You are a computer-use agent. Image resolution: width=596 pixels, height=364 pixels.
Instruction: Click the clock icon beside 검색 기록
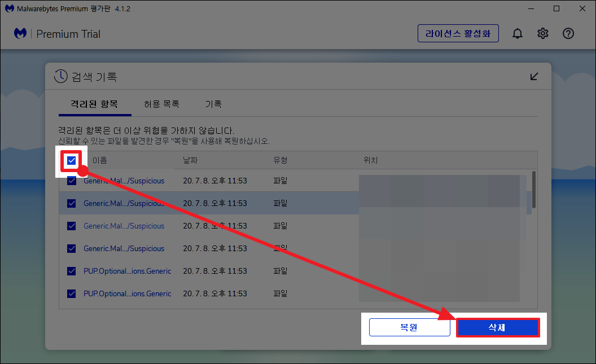click(60, 76)
